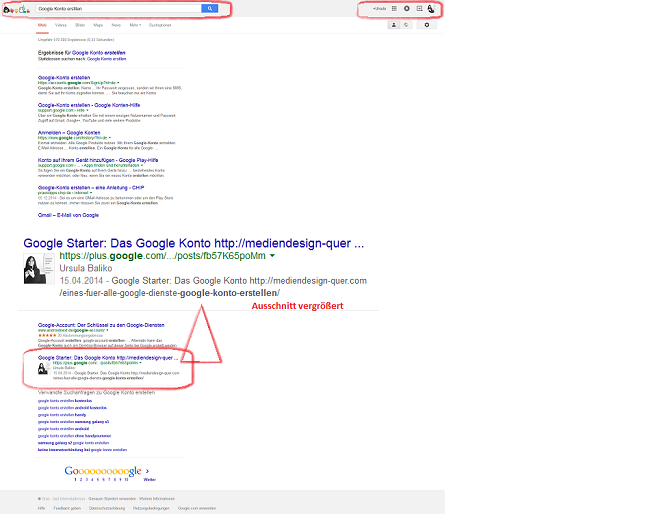Search instead for 'Google Konto erstllen'

[x=107, y=59]
